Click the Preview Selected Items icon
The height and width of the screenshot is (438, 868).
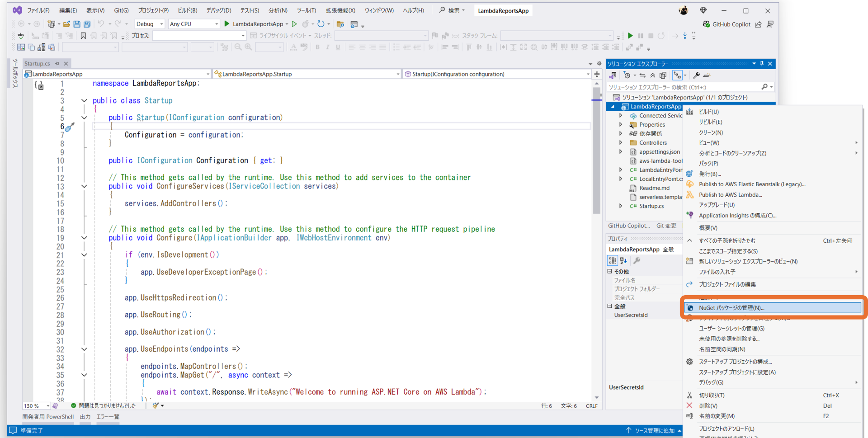(707, 75)
